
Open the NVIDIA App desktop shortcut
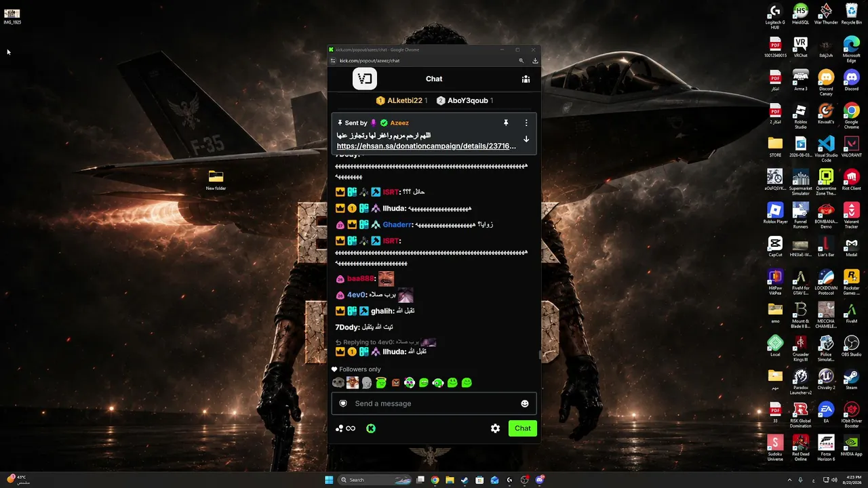point(852,445)
